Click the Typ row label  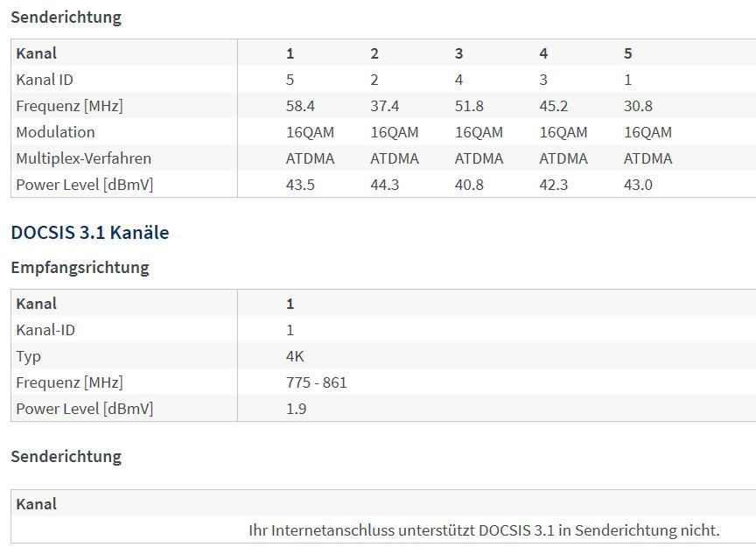click(28, 356)
